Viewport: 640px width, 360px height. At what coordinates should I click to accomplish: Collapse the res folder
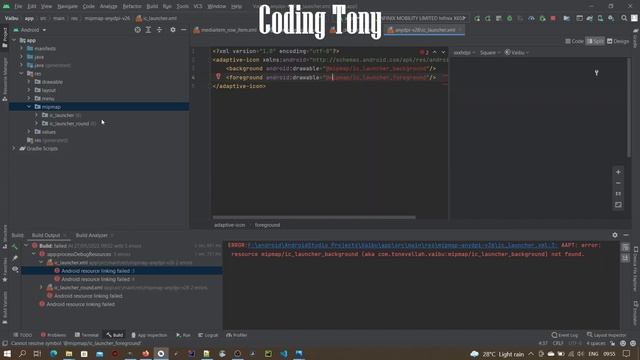[22, 73]
